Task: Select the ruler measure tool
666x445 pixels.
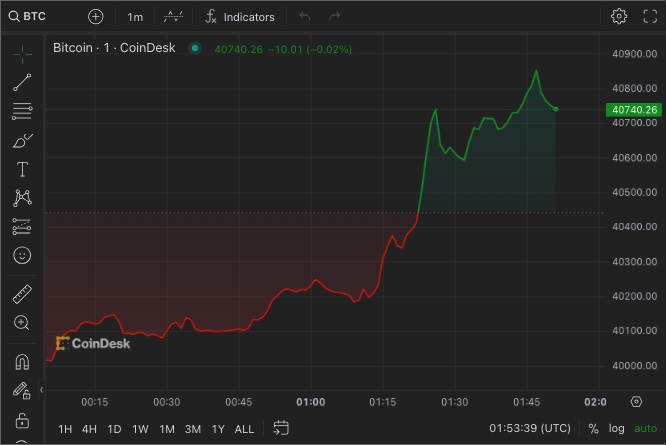Action: click(22, 294)
